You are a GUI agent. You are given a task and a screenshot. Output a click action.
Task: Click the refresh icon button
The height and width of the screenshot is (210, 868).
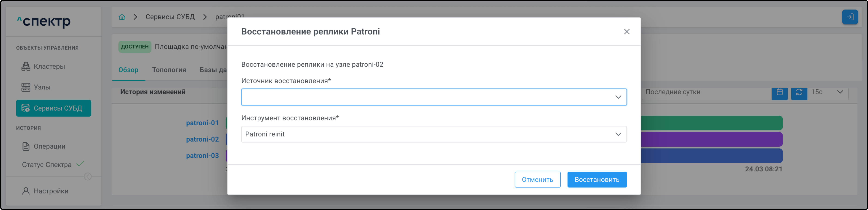tap(799, 92)
